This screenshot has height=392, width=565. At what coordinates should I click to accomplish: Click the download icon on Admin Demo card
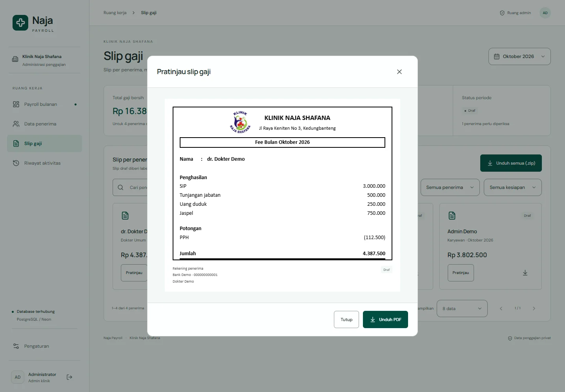click(x=525, y=273)
